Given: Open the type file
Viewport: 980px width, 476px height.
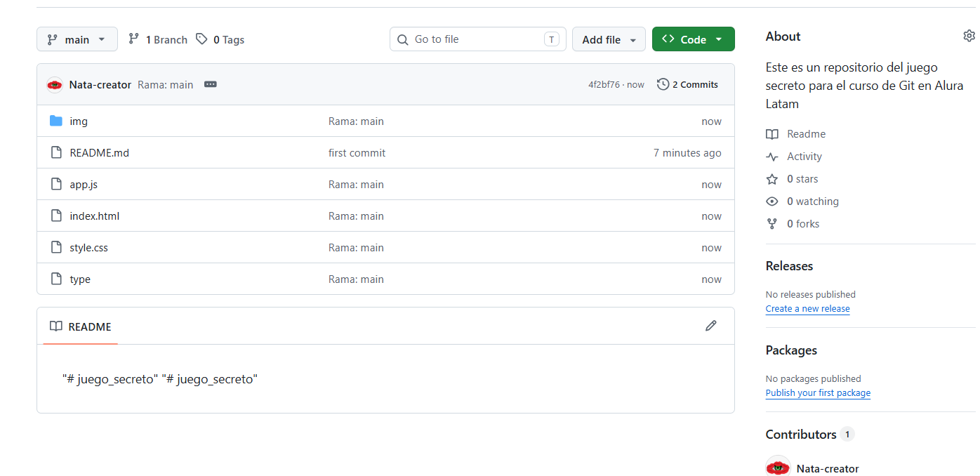Looking at the screenshot, I should coord(80,279).
